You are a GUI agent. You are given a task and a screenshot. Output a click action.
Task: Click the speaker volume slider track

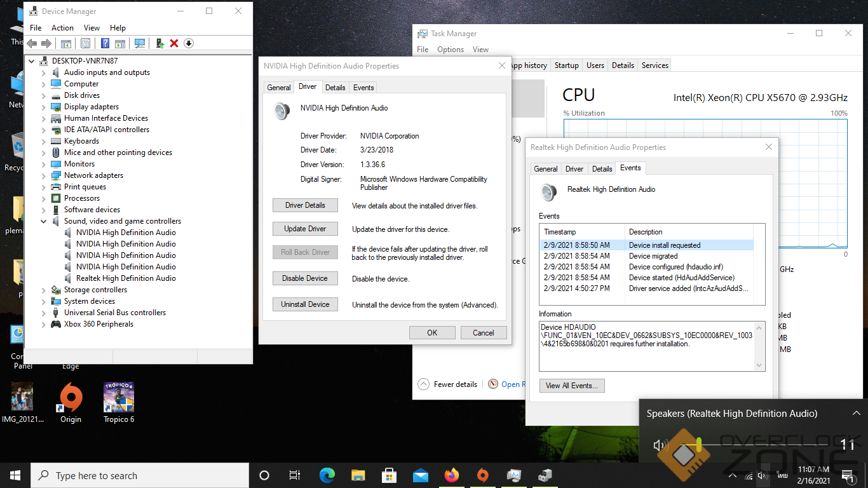pyautogui.click(x=763, y=445)
